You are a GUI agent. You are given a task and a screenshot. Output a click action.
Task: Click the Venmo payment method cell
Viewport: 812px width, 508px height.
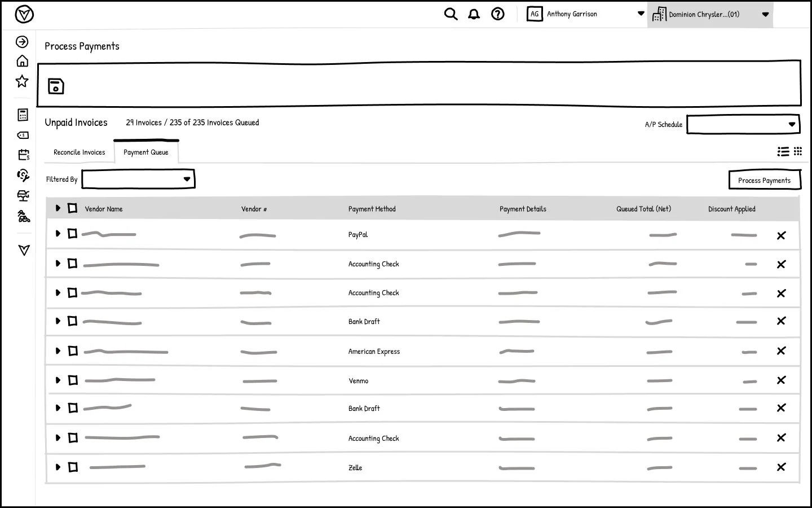tap(359, 381)
